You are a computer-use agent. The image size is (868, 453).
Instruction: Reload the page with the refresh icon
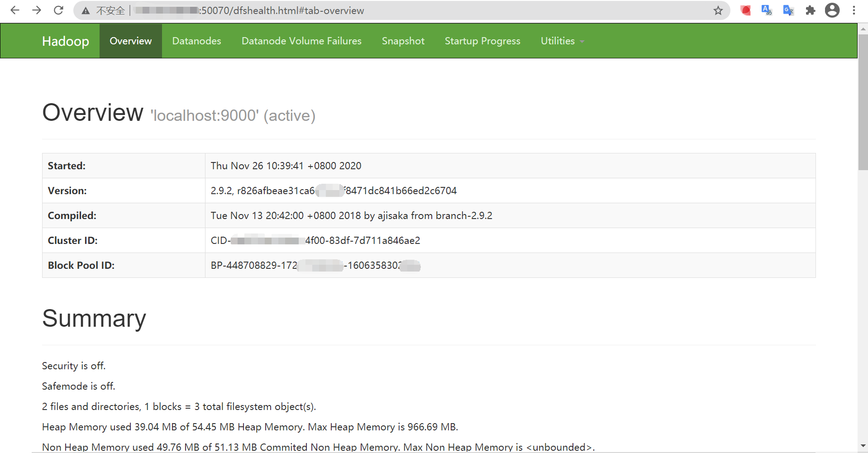[x=58, y=10]
